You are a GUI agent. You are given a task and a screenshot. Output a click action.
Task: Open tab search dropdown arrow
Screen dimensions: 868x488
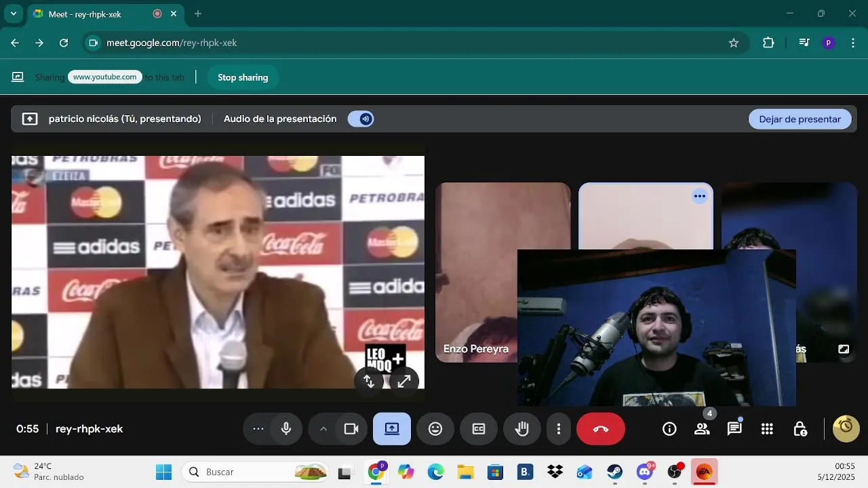(x=13, y=14)
